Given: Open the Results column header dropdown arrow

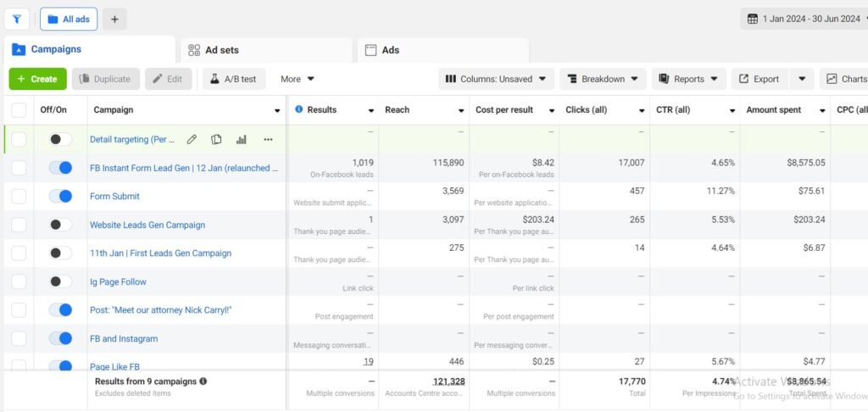Looking at the screenshot, I should 371,111.
